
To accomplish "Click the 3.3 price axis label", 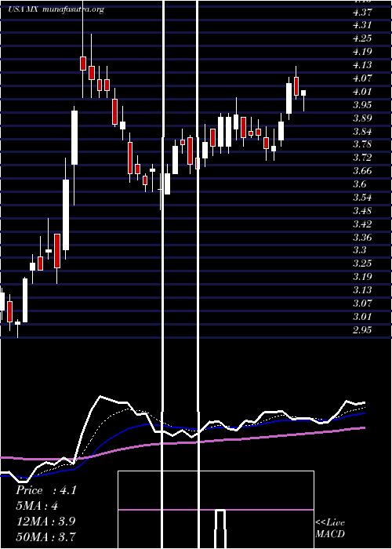I will coord(360,250).
